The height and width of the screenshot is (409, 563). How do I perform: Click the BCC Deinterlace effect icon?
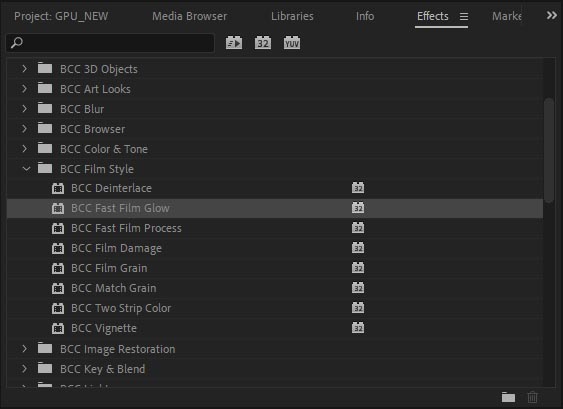[58, 188]
